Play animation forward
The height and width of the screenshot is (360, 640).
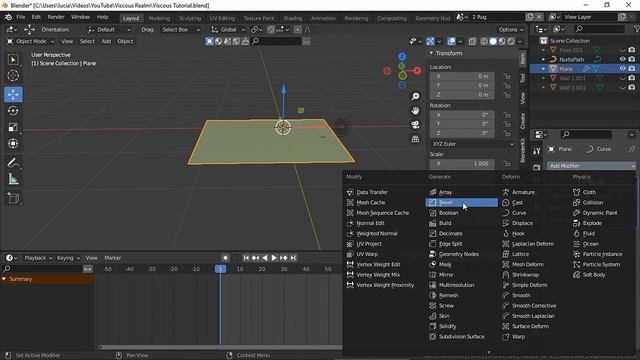tap(274, 258)
